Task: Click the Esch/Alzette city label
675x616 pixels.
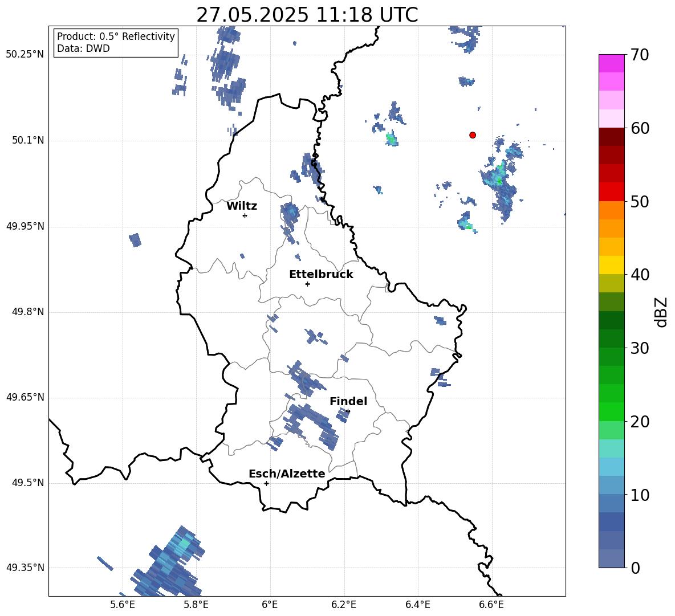Action: coord(287,474)
